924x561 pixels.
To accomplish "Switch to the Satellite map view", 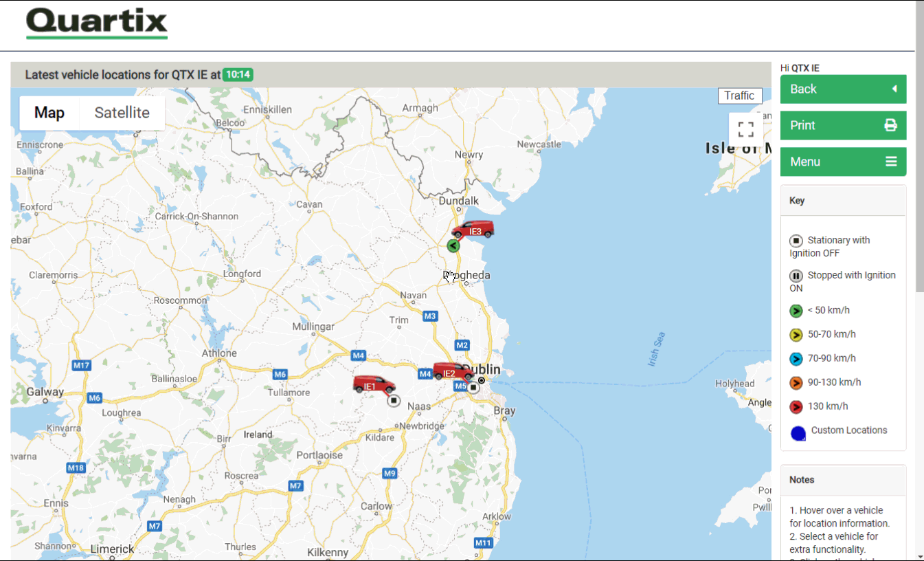I will (x=122, y=112).
